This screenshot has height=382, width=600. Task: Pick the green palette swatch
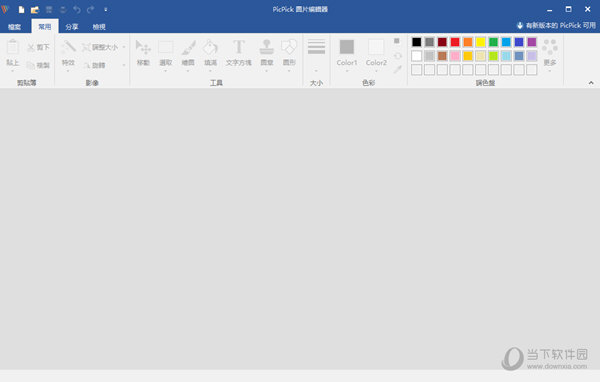[x=493, y=42]
